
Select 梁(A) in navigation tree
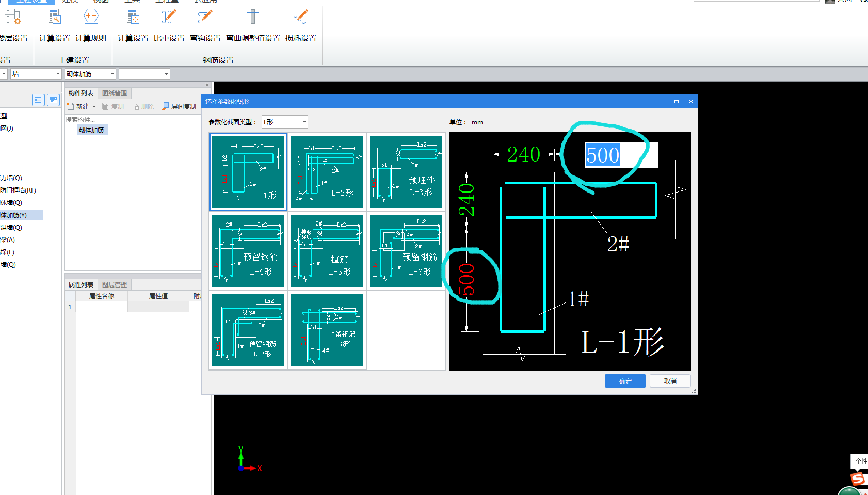click(x=8, y=240)
